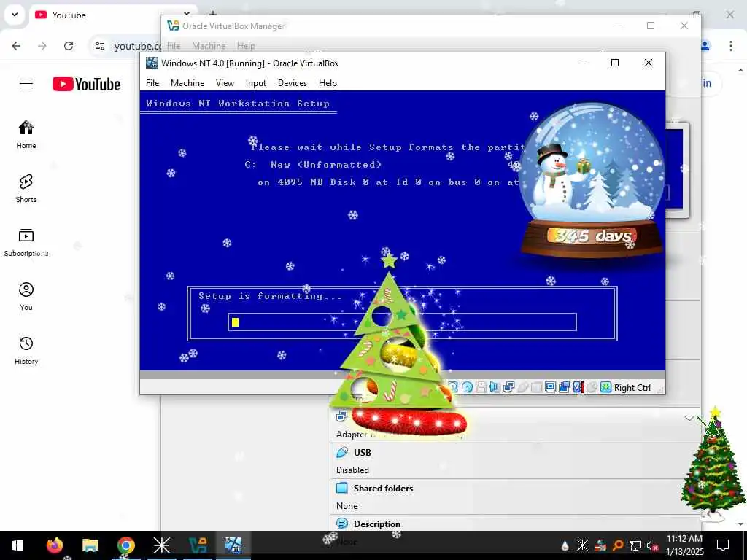Click the mouse integration status icon
Screen dimensions: 747x560
pos(592,387)
